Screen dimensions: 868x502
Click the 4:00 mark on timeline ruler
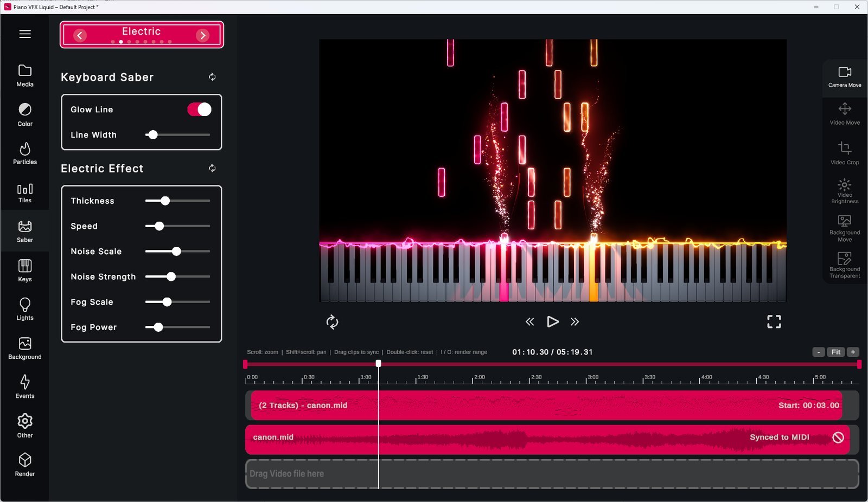click(x=706, y=377)
